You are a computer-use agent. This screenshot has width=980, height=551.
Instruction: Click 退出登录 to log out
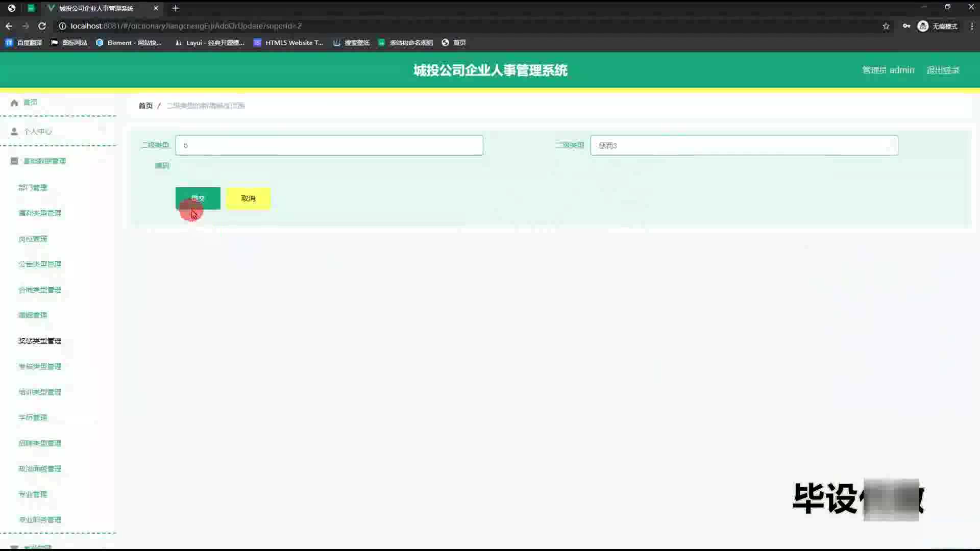coord(943,70)
